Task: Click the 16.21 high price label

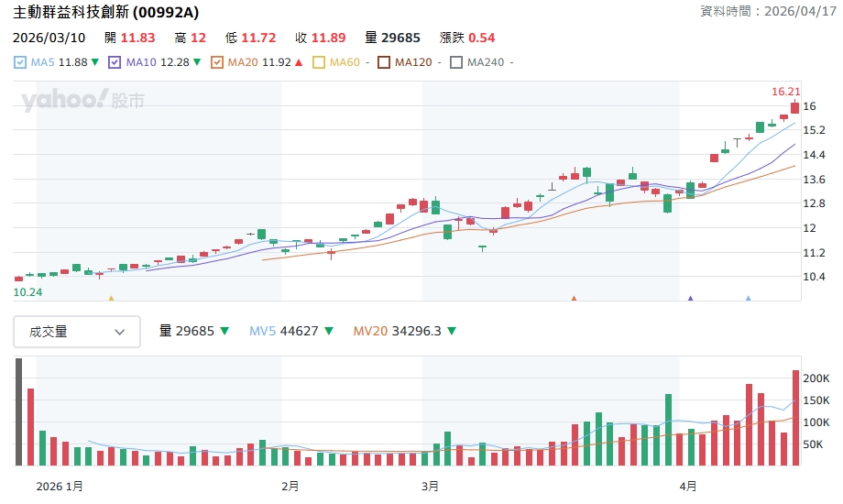Action: pos(785,92)
